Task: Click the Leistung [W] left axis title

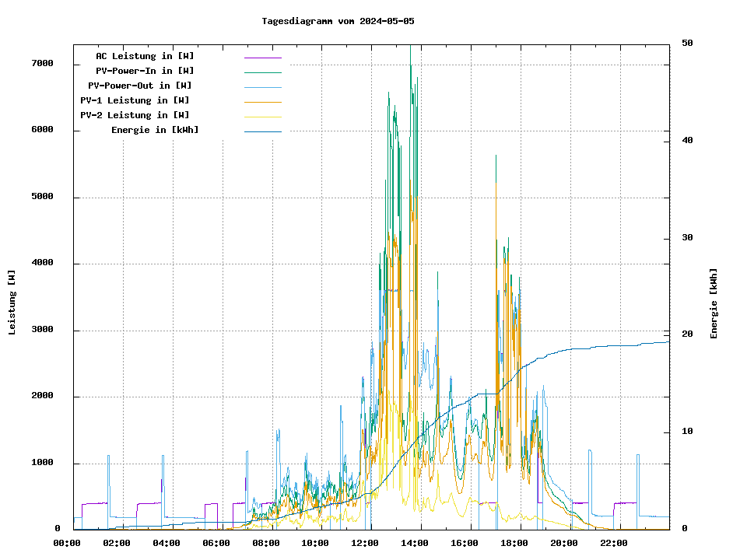Action: pyautogui.click(x=12, y=303)
